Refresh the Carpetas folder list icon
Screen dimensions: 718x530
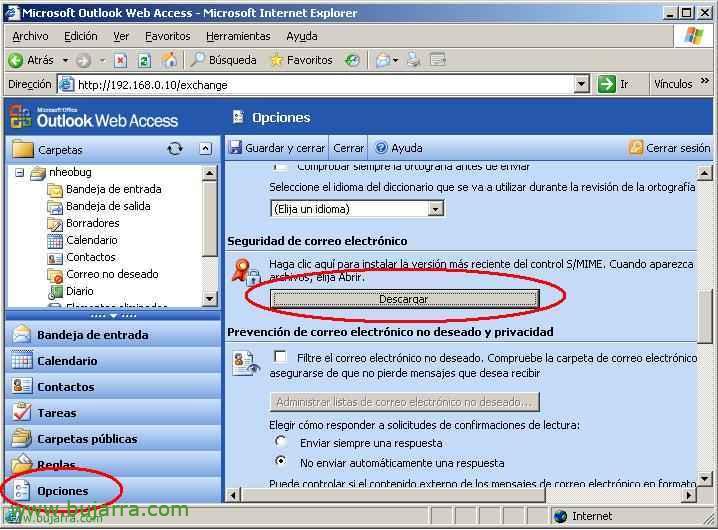[174, 149]
